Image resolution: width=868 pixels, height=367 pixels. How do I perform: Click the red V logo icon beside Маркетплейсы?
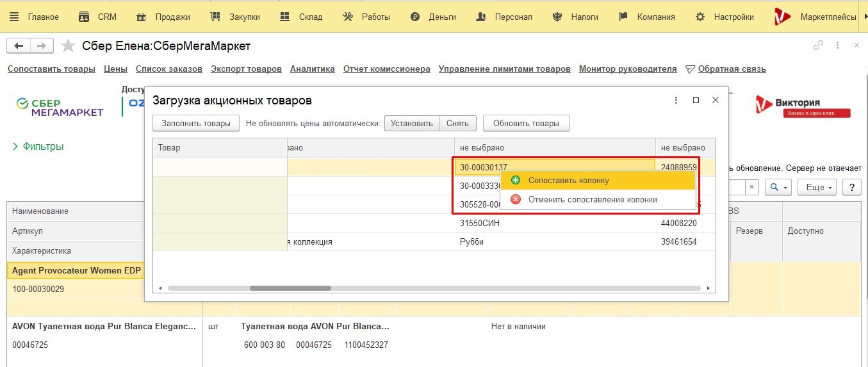click(782, 17)
